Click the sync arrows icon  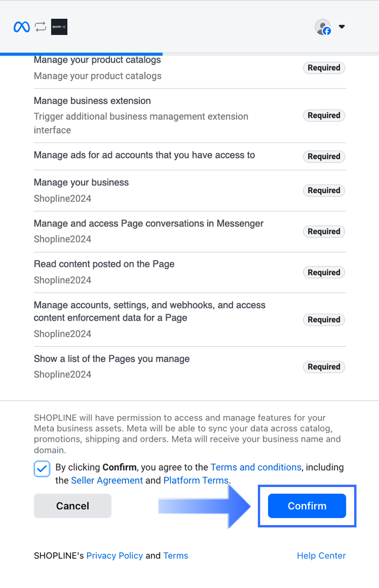[x=40, y=27]
